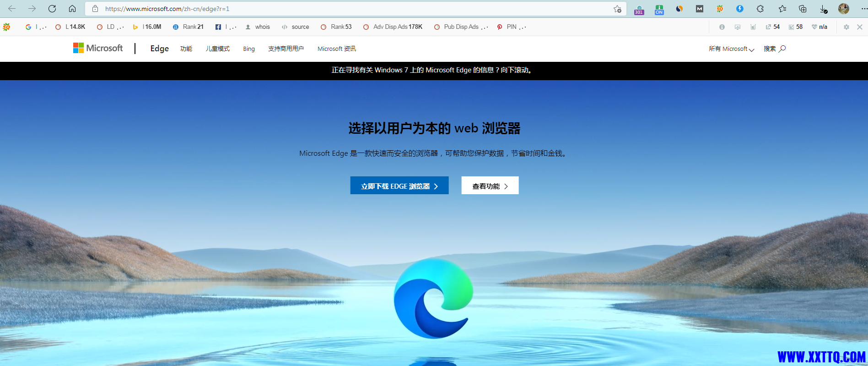Click Pub Disp Ads metric
This screenshot has width=868, height=366.
click(461, 27)
